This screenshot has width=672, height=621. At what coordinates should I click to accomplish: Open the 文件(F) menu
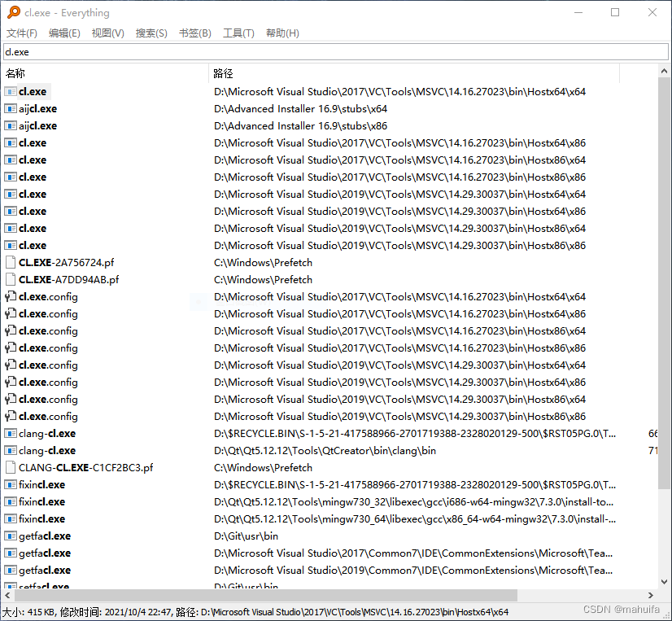pyautogui.click(x=21, y=33)
